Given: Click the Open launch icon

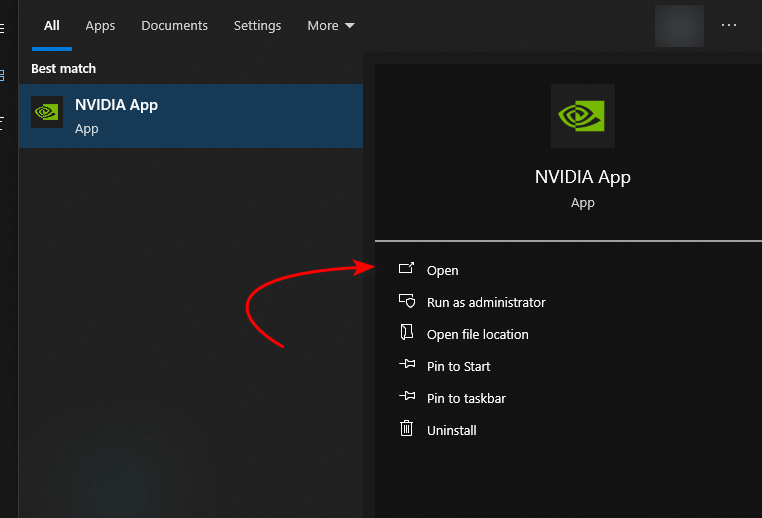Looking at the screenshot, I should click(x=406, y=268).
